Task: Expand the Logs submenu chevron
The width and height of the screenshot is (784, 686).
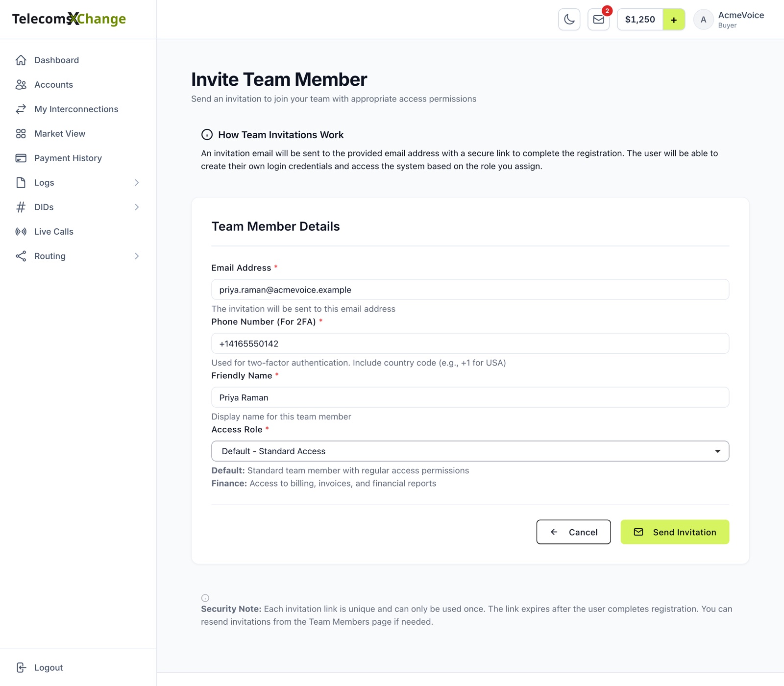Action: pos(137,182)
